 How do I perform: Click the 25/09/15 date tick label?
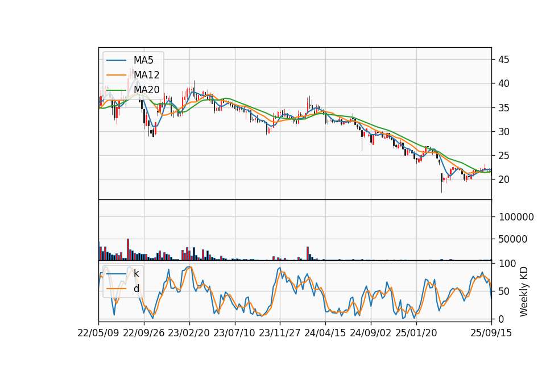coord(491,333)
